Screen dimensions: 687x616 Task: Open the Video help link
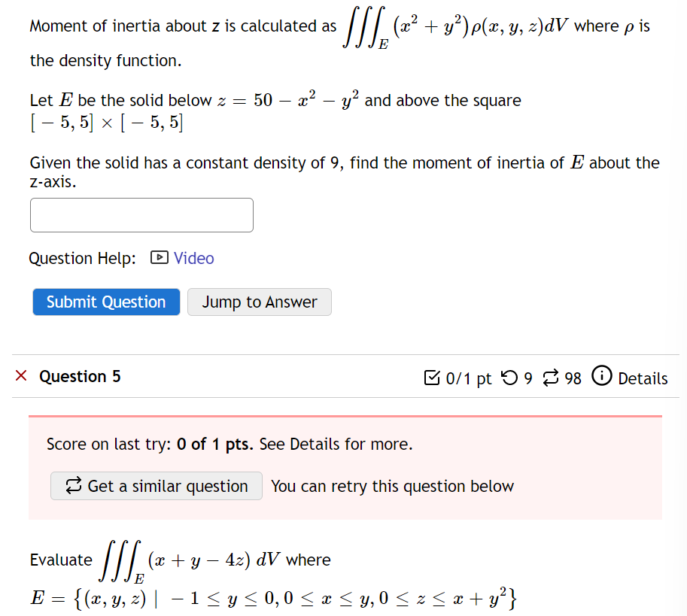193,258
